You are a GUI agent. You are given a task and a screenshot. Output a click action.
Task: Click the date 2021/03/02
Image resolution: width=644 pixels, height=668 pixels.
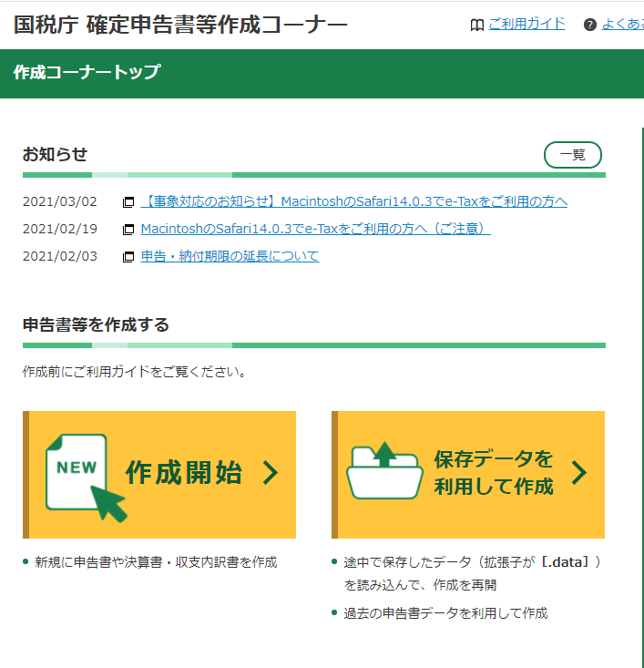(59, 201)
